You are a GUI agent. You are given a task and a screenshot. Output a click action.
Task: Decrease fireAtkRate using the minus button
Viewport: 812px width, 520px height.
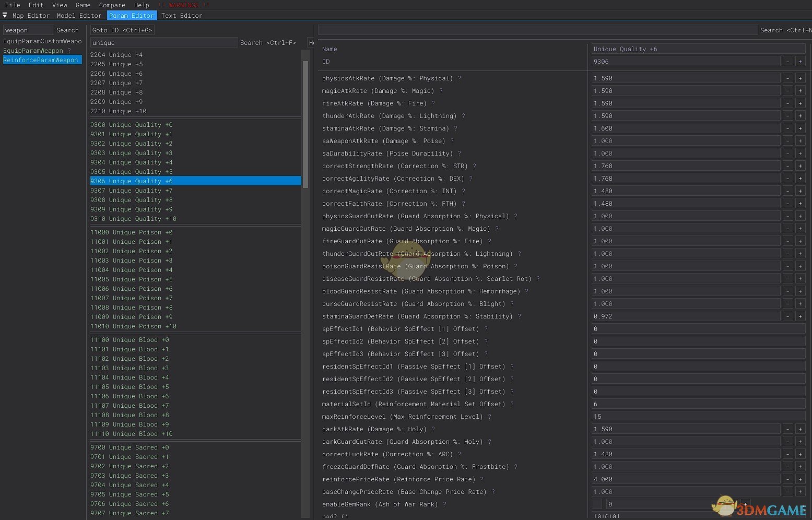point(787,103)
